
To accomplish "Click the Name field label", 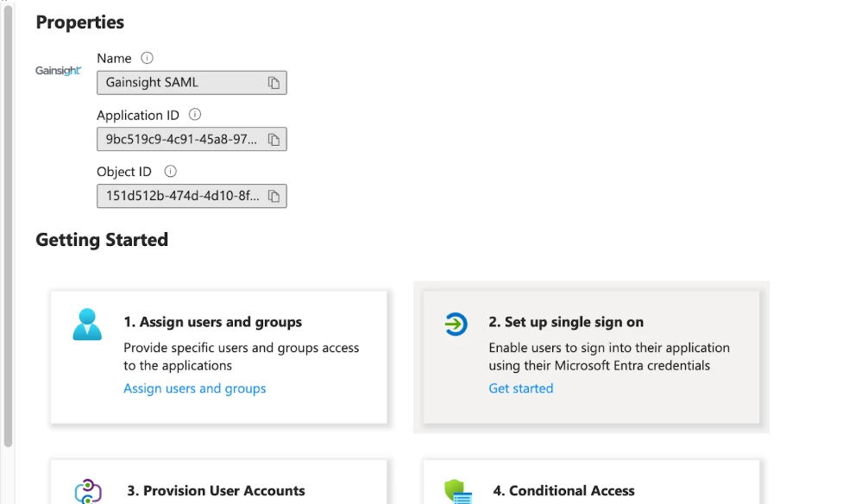I will coord(114,58).
